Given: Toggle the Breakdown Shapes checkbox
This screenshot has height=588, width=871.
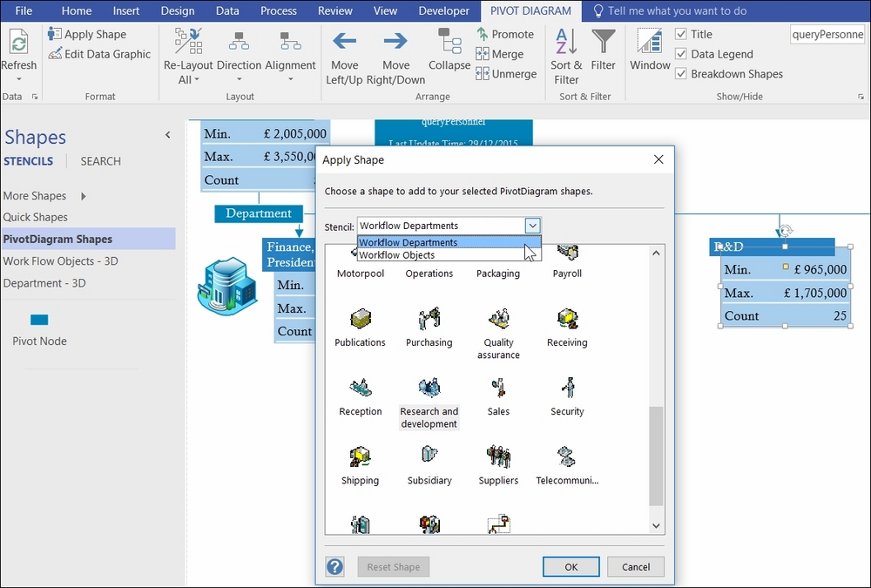Looking at the screenshot, I should point(681,74).
